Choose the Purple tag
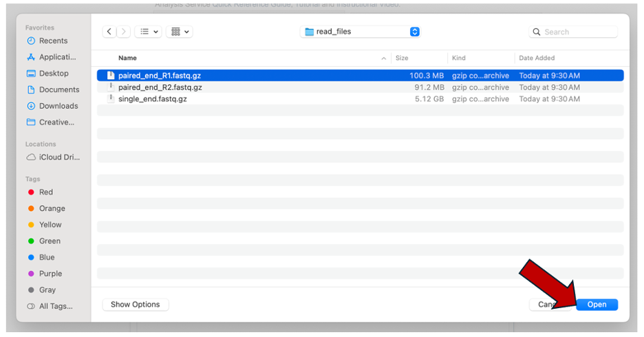Image resolution: width=644 pixels, height=337 pixels. click(x=45, y=273)
